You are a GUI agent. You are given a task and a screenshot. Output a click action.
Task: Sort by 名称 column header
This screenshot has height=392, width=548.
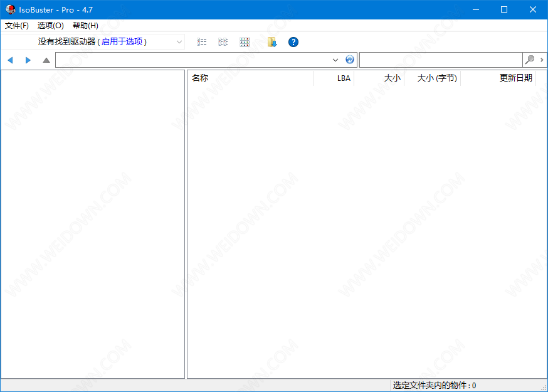pyautogui.click(x=250, y=78)
